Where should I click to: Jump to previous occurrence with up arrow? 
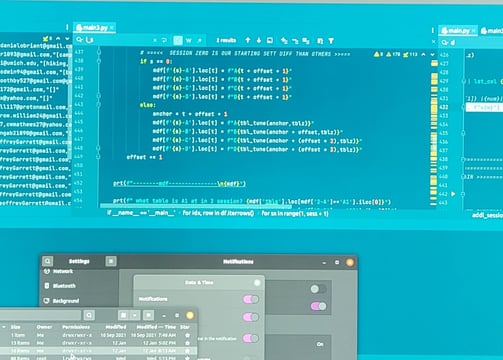248,40
